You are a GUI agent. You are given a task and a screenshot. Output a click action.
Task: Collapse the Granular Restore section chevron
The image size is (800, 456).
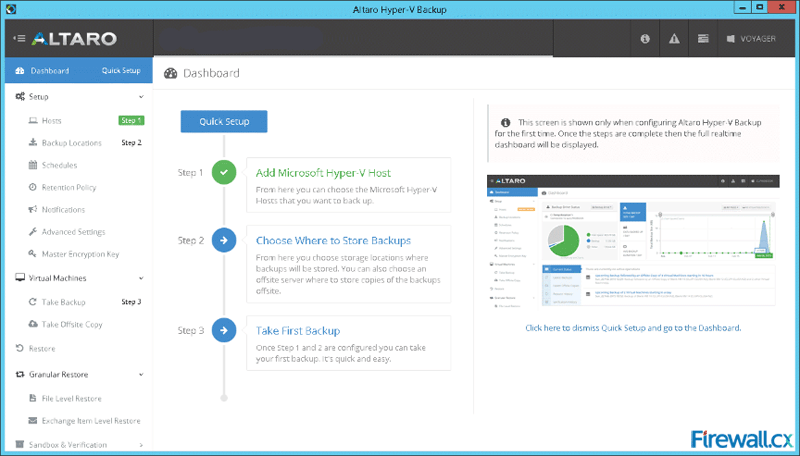click(x=141, y=375)
